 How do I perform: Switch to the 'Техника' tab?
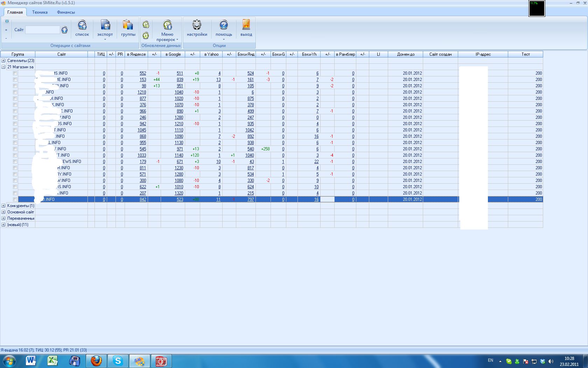click(40, 12)
